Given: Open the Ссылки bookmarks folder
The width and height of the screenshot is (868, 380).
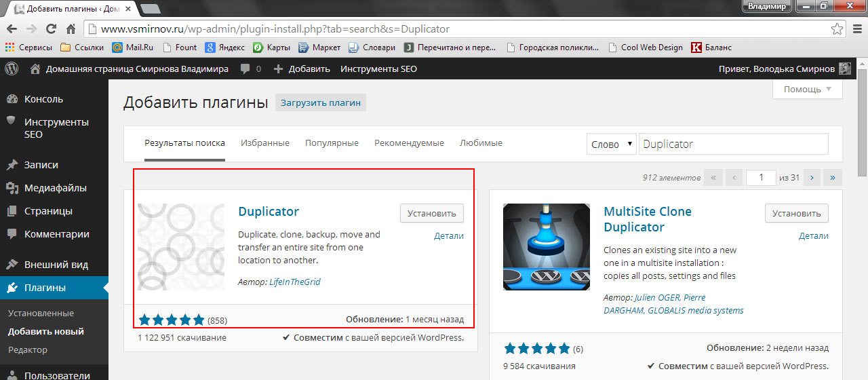Looking at the screenshot, I should point(81,47).
